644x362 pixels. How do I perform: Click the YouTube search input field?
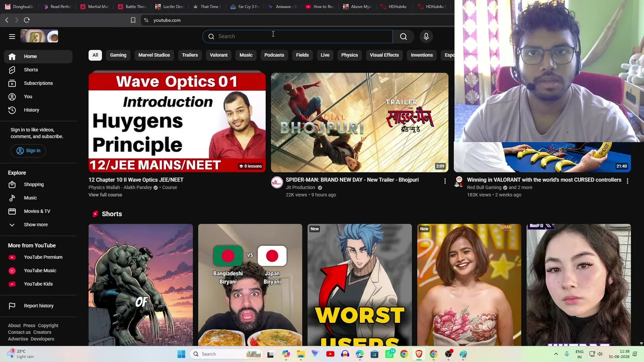pyautogui.click(x=297, y=36)
